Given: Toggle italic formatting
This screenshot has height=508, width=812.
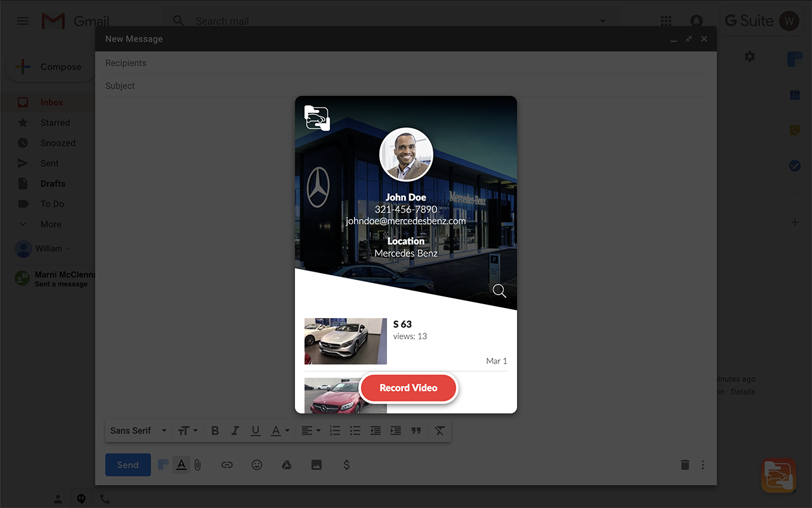Looking at the screenshot, I should [x=235, y=431].
